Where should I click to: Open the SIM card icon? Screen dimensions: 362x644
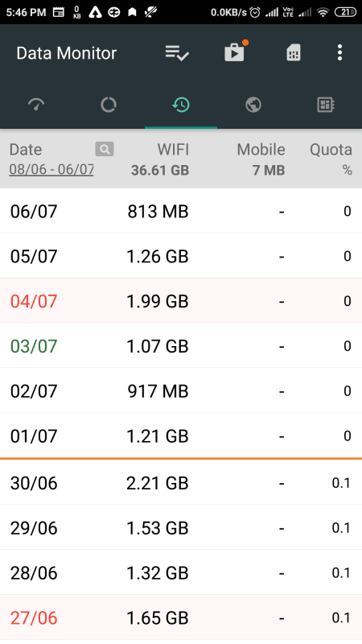293,53
